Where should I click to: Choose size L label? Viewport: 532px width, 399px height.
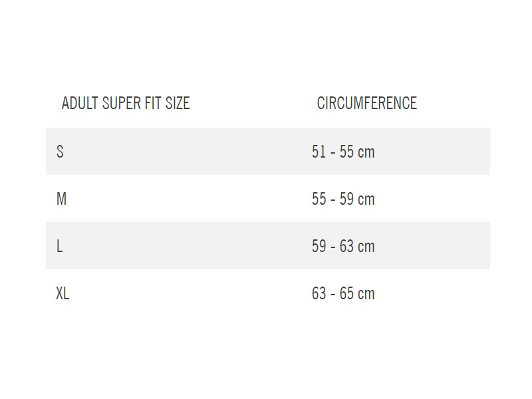[x=59, y=246]
